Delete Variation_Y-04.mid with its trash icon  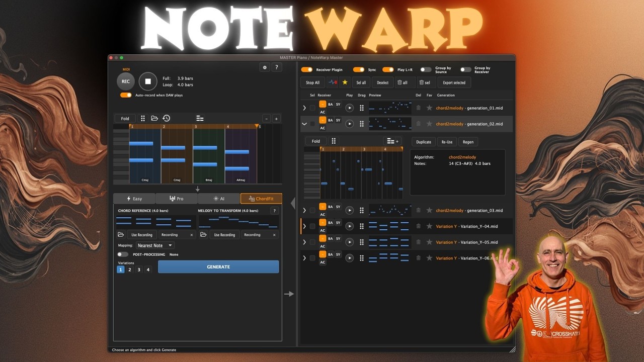(x=418, y=226)
